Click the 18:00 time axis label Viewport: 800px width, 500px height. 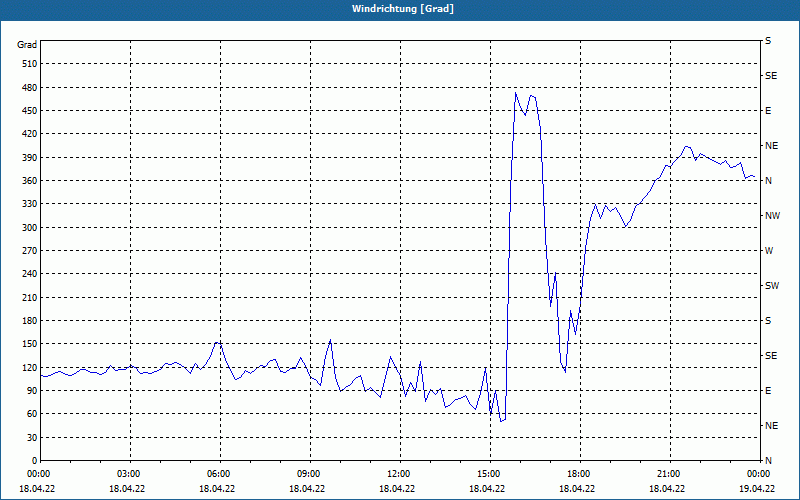coord(578,473)
